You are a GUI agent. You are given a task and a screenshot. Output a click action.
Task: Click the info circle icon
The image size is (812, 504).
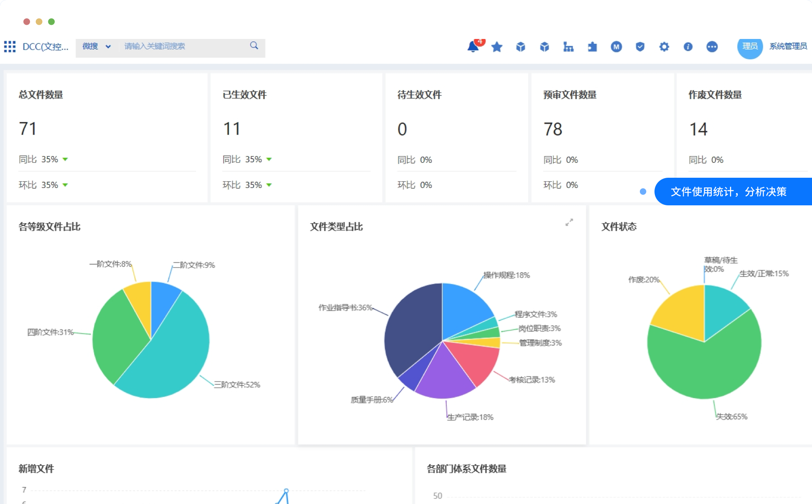[x=688, y=47]
